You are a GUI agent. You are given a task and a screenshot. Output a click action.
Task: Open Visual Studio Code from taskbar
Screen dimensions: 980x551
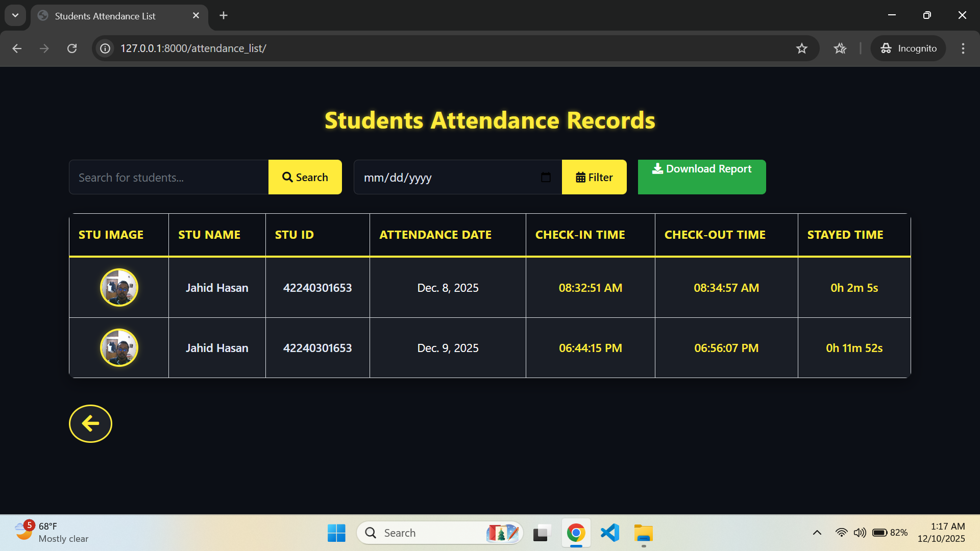(x=610, y=533)
